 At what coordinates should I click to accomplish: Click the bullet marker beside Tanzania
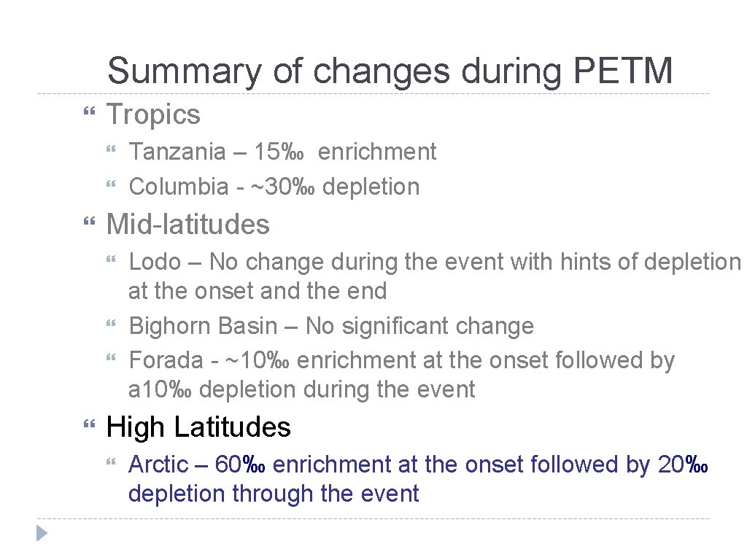pyautogui.click(x=111, y=152)
